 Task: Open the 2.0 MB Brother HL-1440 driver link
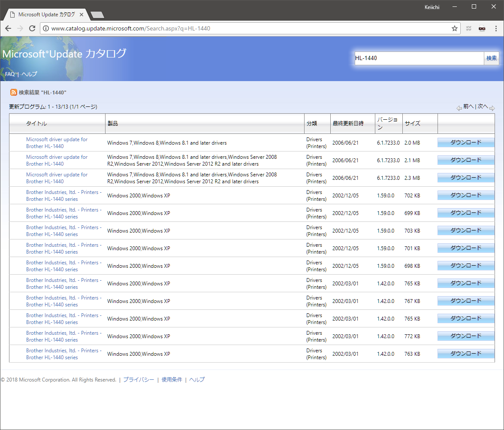click(57, 143)
